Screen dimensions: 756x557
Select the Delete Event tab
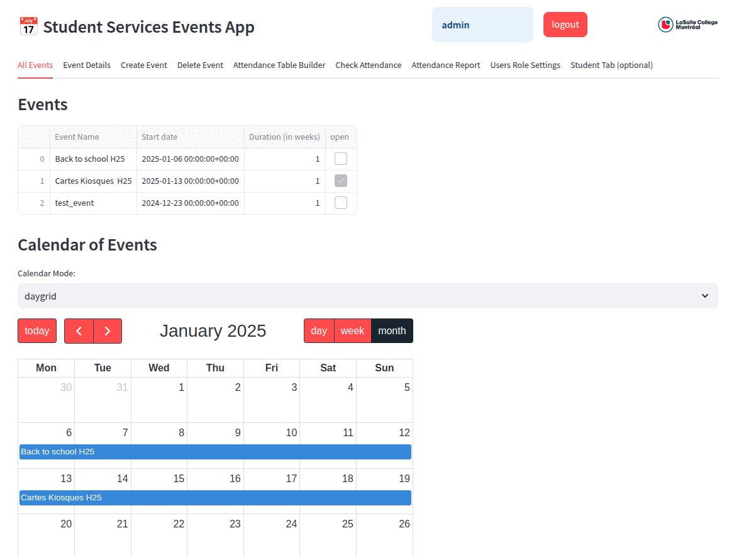(x=200, y=65)
